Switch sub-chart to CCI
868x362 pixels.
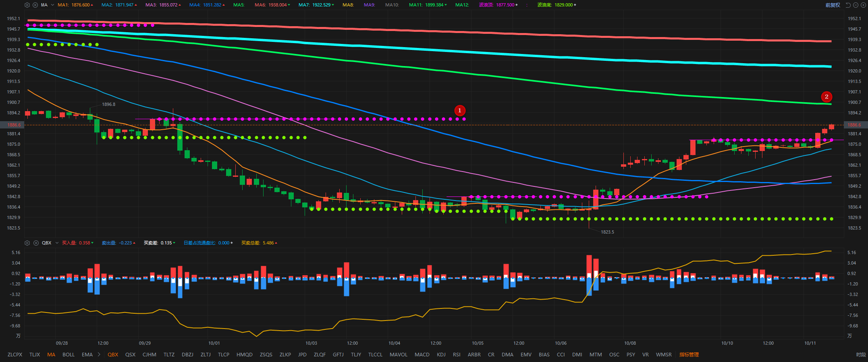coord(561,354)
